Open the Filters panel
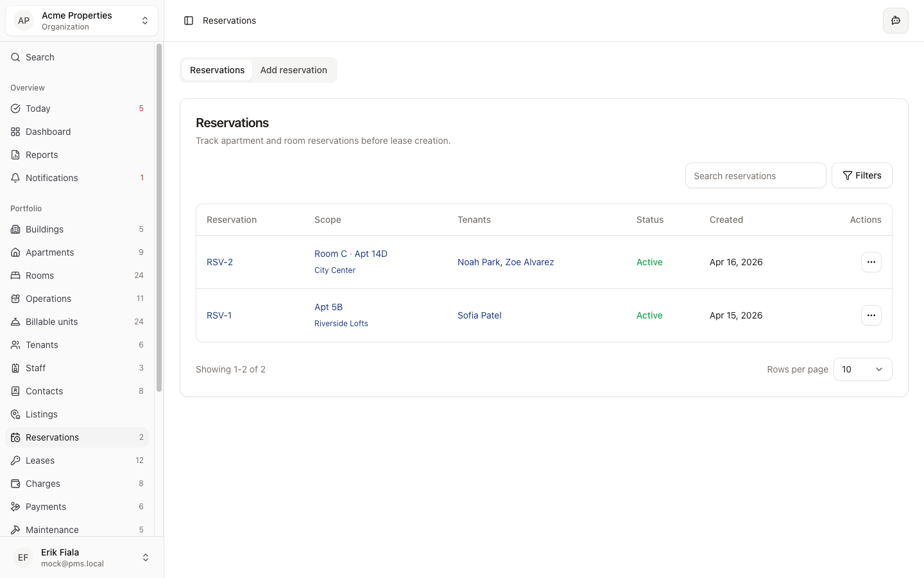This screenshot has width=924, height=578. click(862, 175)
